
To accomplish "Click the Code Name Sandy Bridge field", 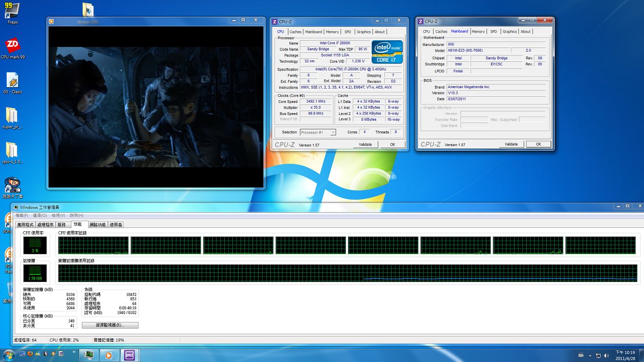I will click(318, 49).
